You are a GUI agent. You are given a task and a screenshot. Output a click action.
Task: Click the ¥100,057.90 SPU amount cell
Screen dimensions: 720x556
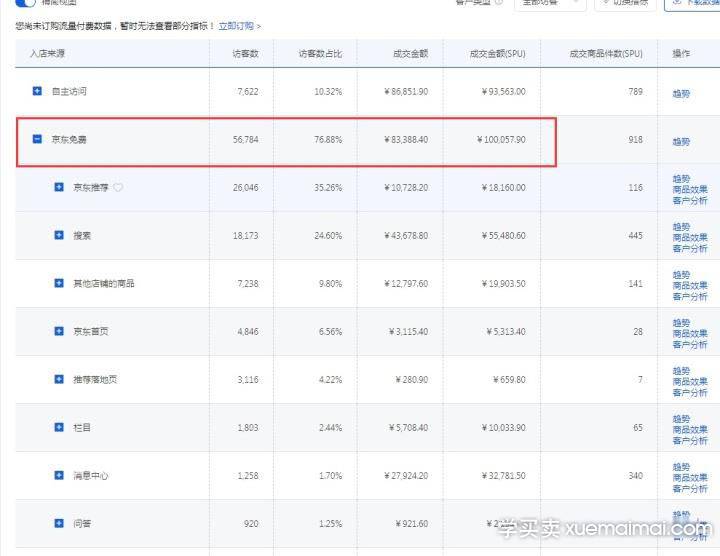click(501, 140)
